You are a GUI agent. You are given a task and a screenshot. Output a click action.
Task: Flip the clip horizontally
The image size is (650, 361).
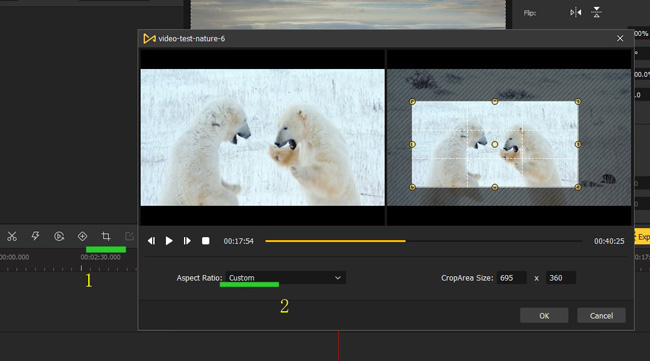pos(575,12)
